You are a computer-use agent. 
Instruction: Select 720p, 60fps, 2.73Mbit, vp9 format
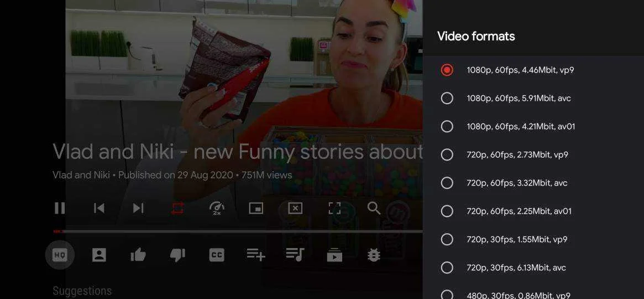point(533,154)
